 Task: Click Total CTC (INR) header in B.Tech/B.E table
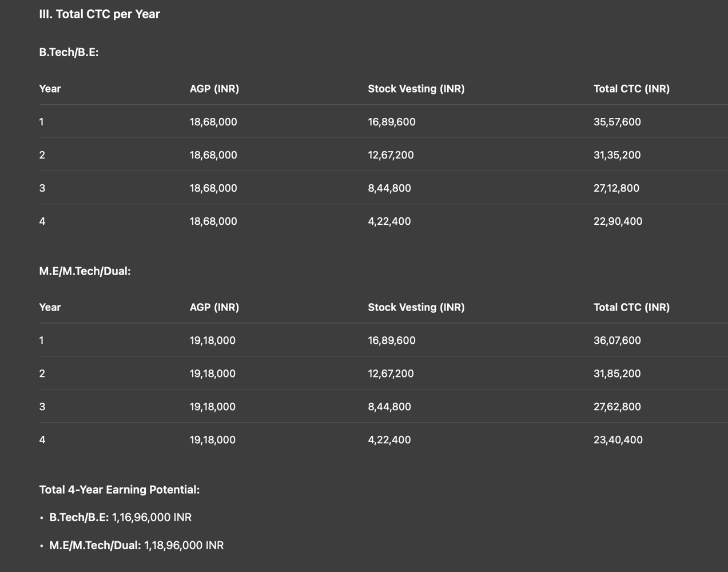pos(631,89)
